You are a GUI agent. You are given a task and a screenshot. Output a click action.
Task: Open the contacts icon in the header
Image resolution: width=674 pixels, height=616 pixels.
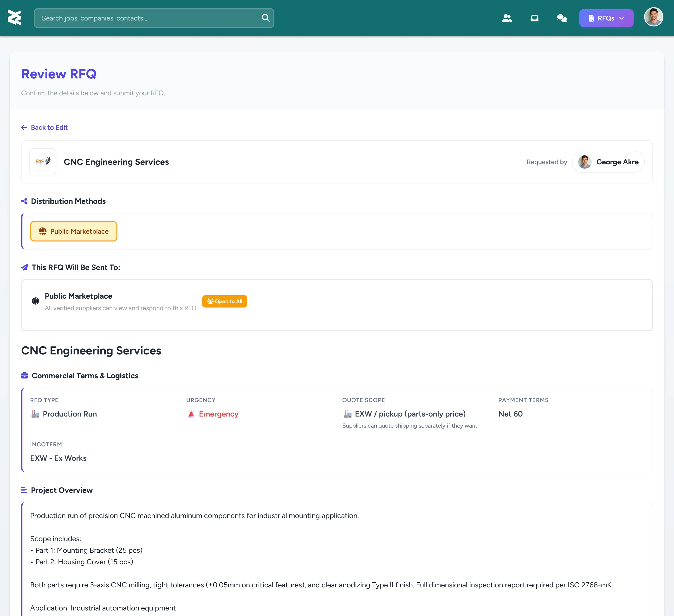pos(507,18)
